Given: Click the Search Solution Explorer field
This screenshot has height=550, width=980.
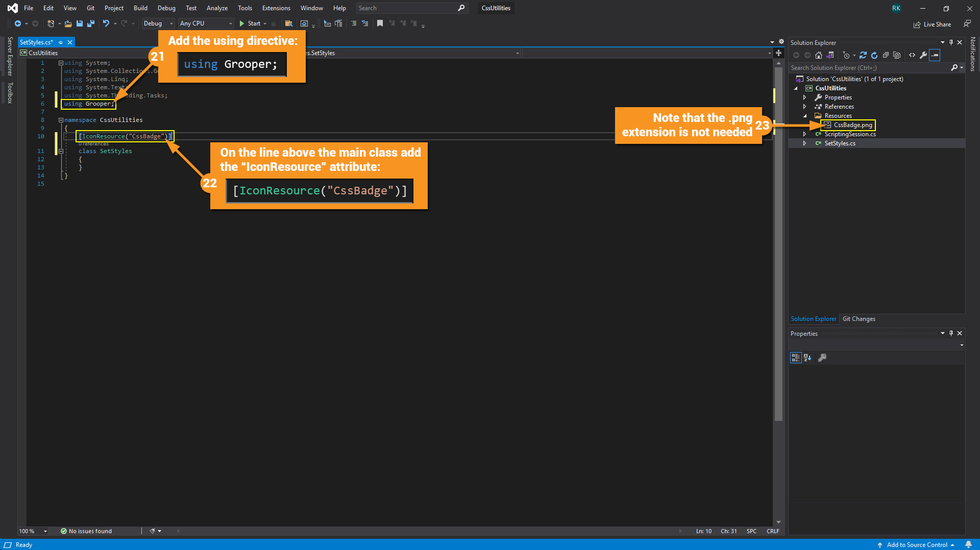Looking at the screenshot, I should click(868, 68).
